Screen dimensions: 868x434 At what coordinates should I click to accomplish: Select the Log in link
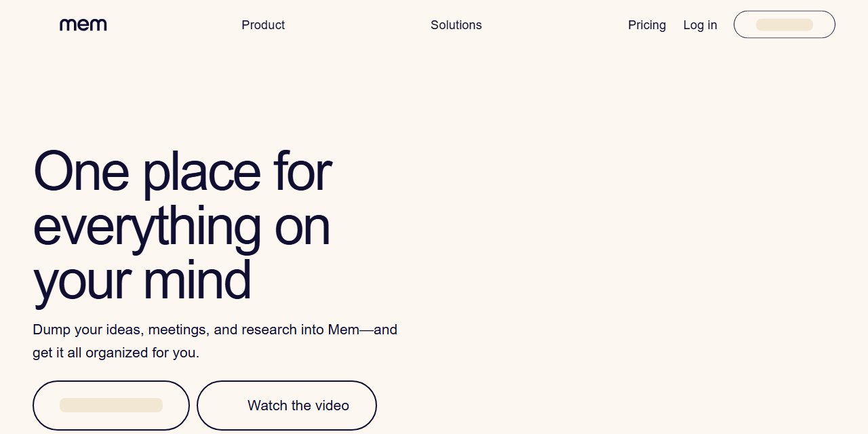pyautogui.click(x=700, y=25)
